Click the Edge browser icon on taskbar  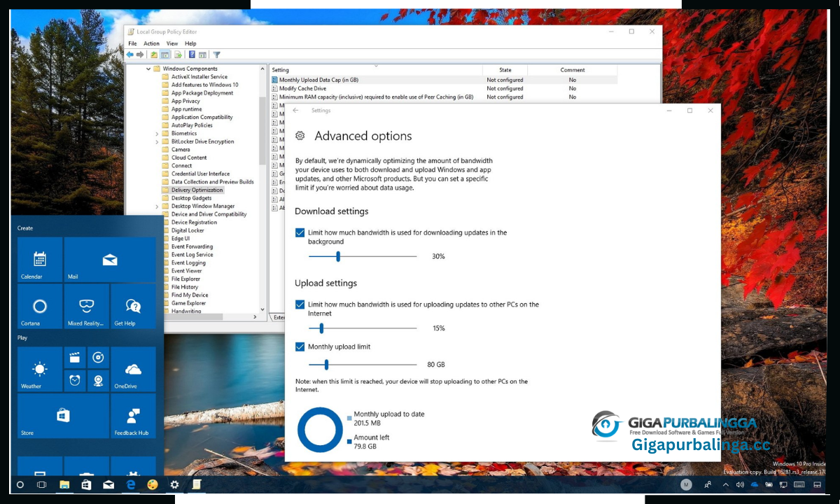(130, 484)
